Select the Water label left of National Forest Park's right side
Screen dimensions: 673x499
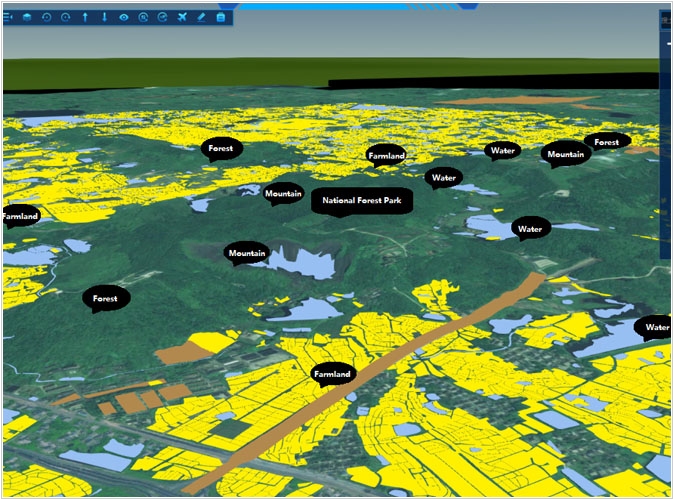(443, 178)
